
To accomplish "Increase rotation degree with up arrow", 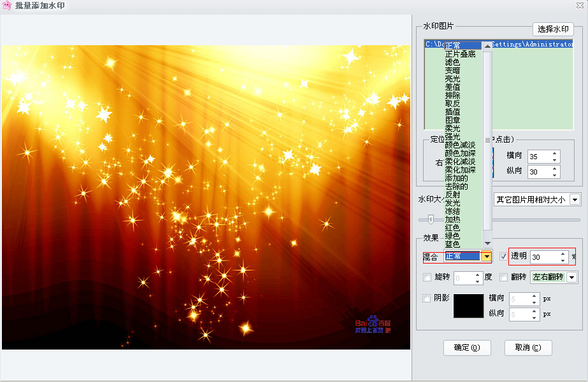I will coord(477,275).
